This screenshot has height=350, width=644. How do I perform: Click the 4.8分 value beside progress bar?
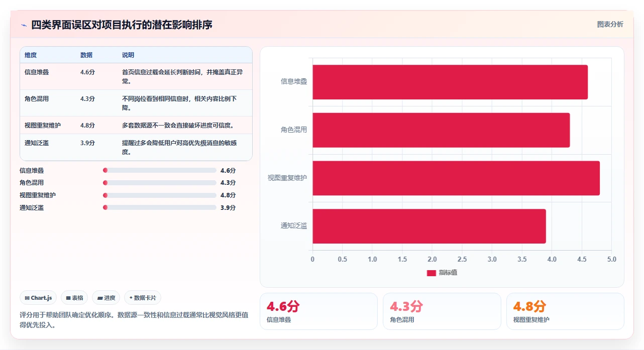pos(228,195)
